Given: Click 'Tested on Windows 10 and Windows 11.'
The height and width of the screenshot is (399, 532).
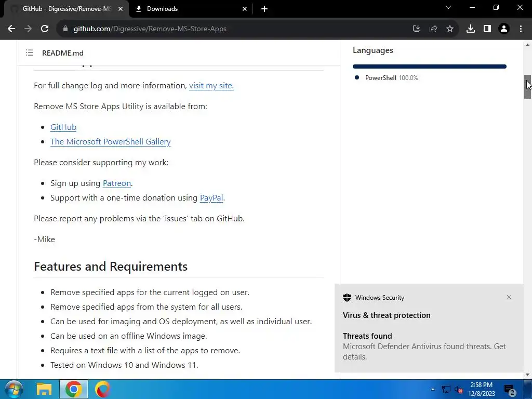Looking at the screenshot, I should coord(124,365).
